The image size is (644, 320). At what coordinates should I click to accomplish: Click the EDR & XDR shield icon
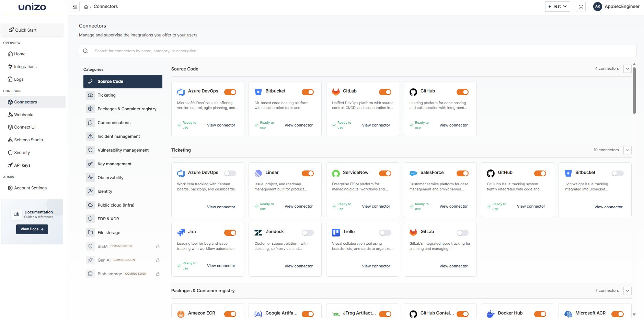[90, 219]
